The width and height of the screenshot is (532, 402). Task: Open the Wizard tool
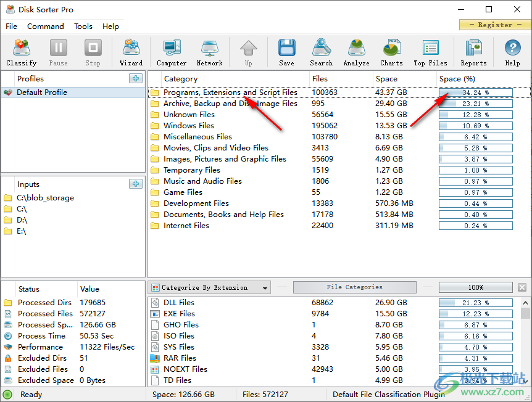[131, 52]
